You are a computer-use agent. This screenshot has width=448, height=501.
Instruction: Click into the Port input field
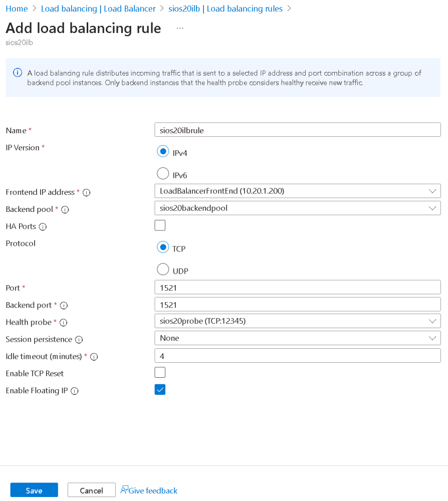pos(297,287)
